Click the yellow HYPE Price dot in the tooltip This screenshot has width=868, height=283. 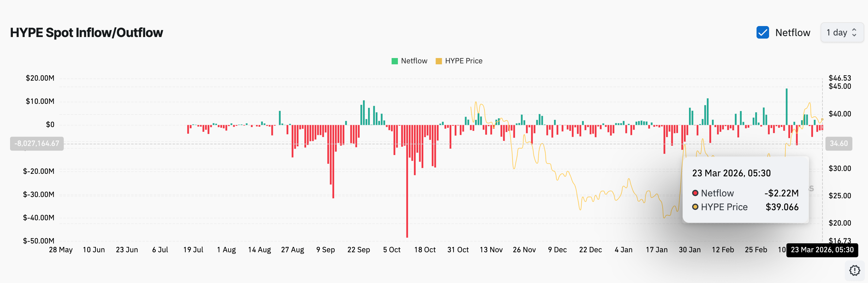pyautogui.click(x=695, y=207)
